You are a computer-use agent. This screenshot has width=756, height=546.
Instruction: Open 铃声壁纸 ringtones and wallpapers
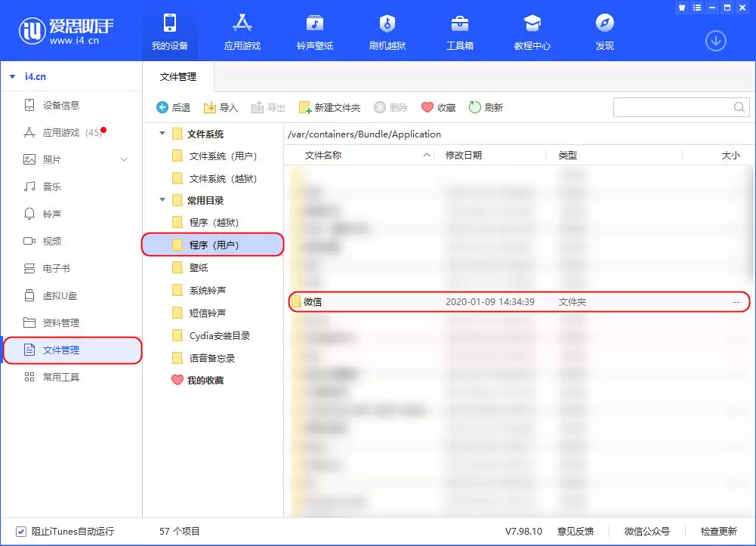click(315, 32)
